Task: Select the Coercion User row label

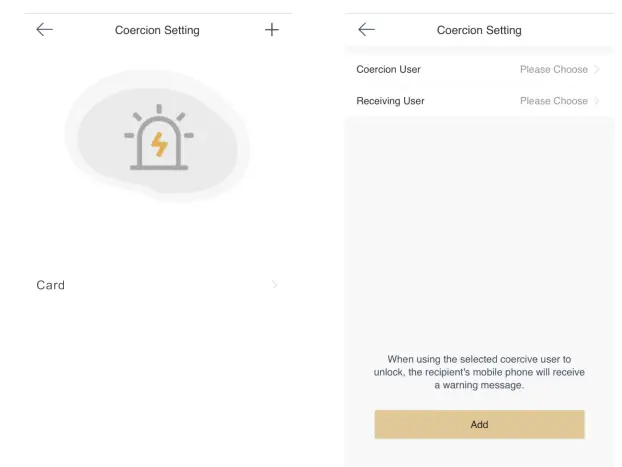Action: point(388,70)
